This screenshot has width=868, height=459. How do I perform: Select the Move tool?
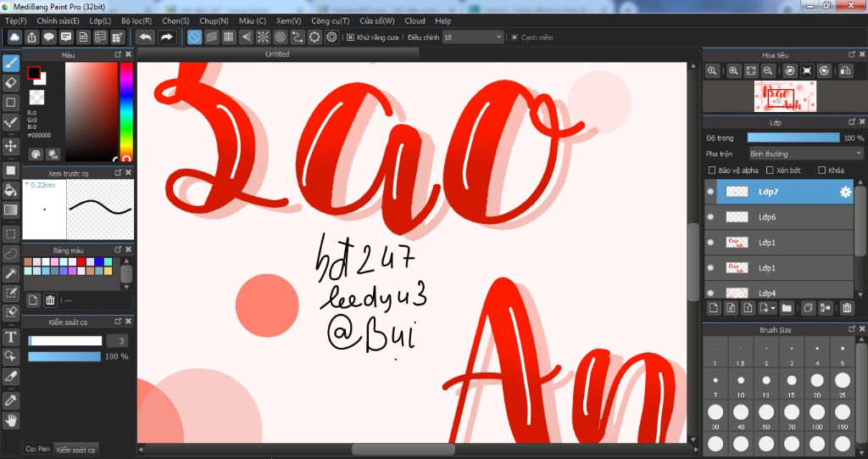click(11, 146)
